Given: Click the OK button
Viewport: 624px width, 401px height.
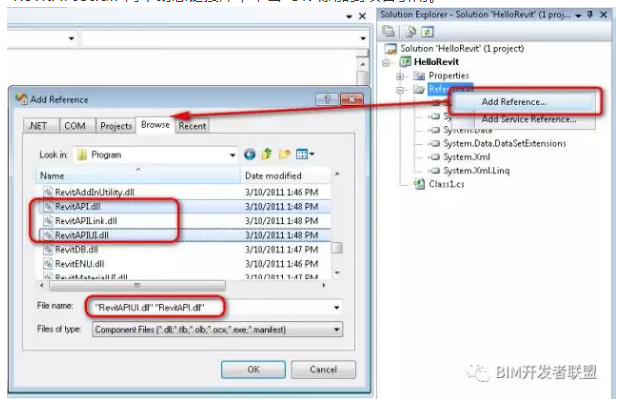Looking at the screenshot, I should pyautogui.click(x=254, y=370).
